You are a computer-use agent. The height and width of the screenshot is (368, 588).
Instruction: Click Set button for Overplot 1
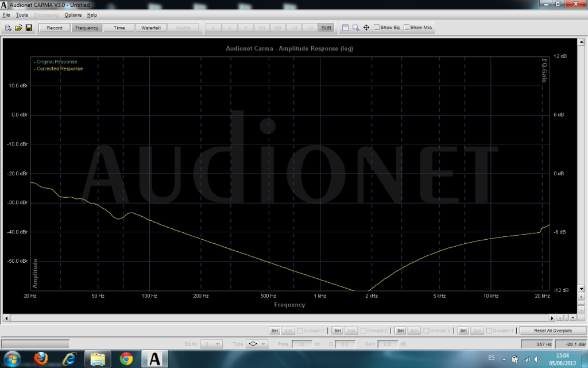click(274, 331)
